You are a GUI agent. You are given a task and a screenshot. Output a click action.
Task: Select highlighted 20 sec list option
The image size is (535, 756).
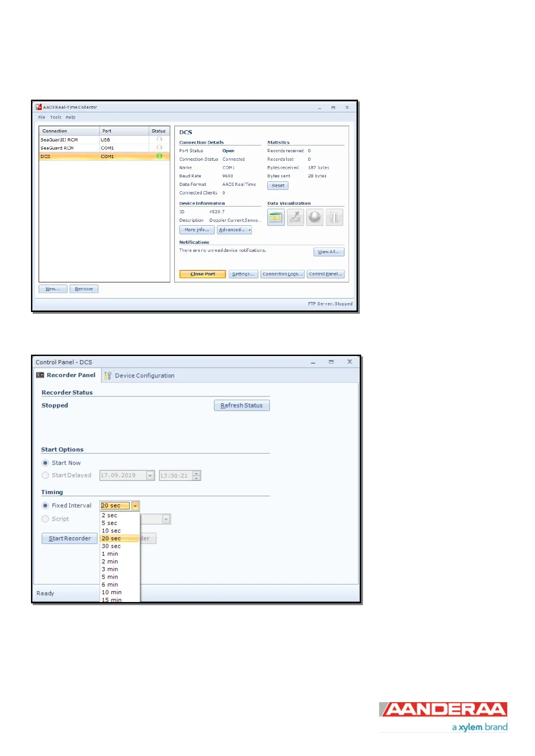[120, 538]
